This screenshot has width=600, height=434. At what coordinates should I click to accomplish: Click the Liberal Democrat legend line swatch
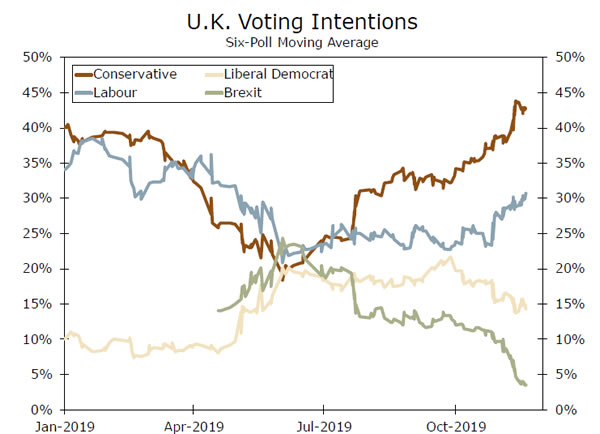[x=215, y=74]
